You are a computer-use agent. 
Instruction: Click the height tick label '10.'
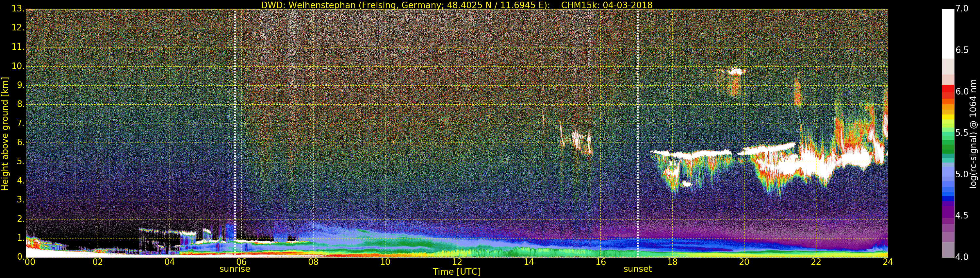point(18,66)
